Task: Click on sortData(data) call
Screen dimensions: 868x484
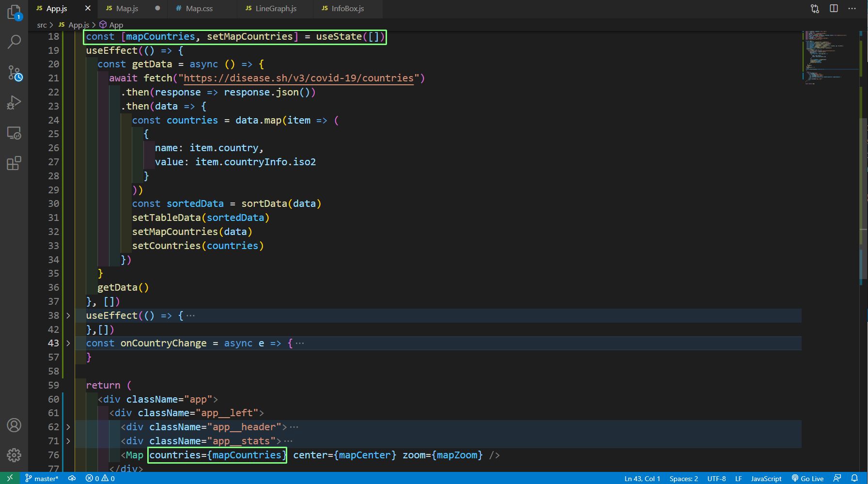Action: [x=281, y=203]
